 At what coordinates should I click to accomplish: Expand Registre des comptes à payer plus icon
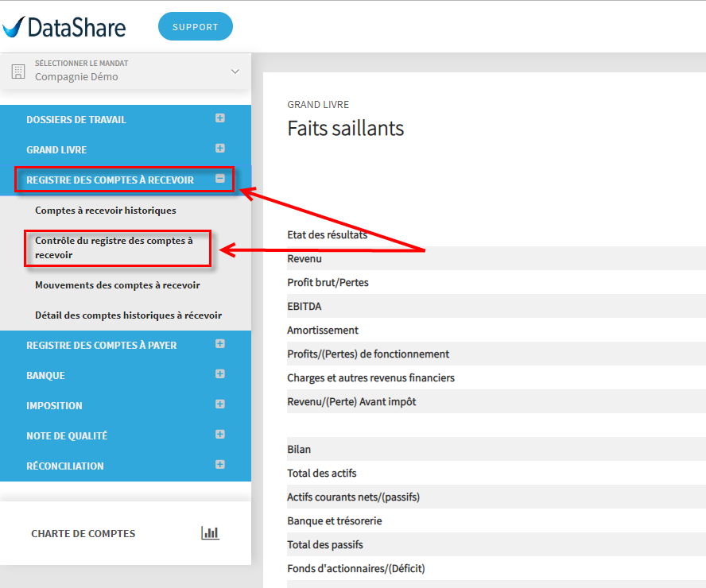(x=219, y=344)
